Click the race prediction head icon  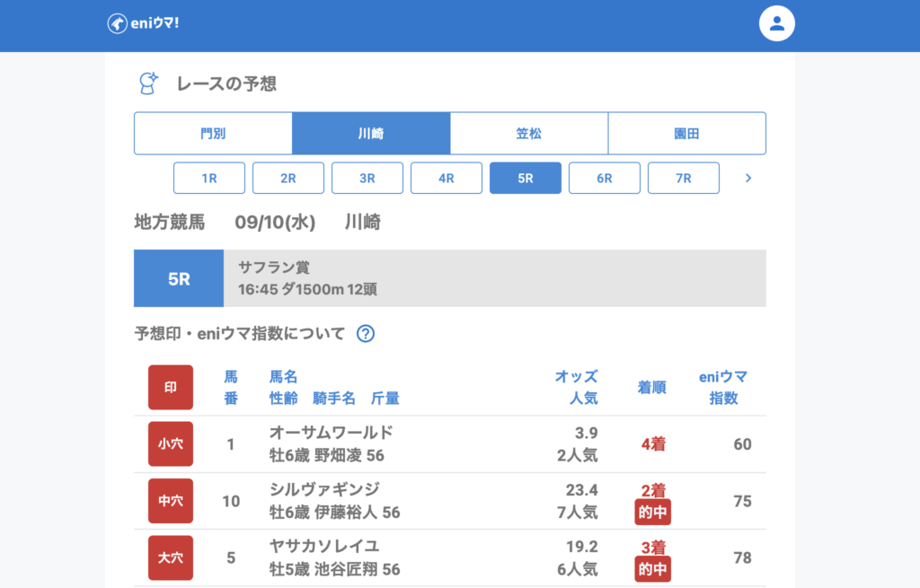147,83
